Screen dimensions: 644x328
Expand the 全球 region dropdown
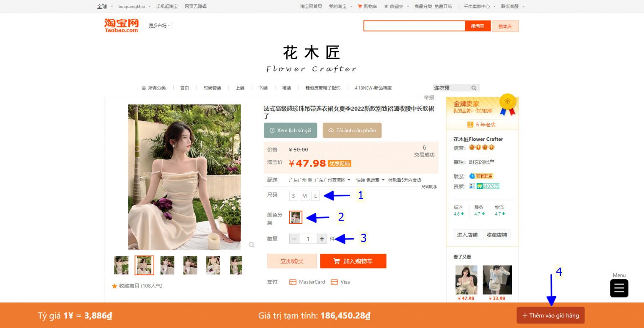point(105,6)
